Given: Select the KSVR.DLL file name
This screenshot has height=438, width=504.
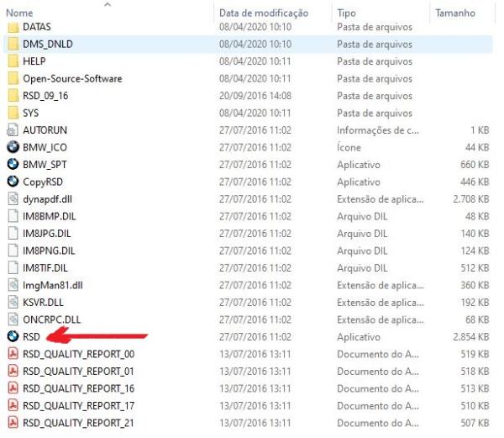Looking at the screenshot, I should [43, 303].
